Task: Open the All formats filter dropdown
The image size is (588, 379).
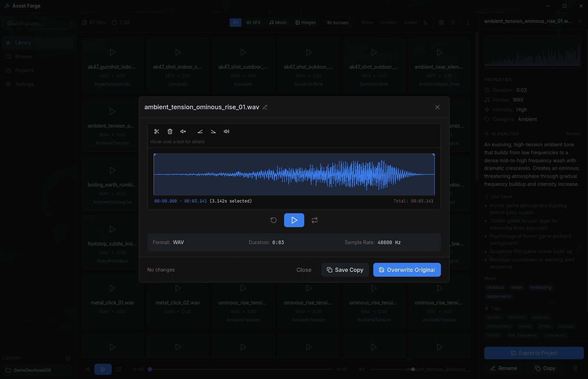Action: 337,22
